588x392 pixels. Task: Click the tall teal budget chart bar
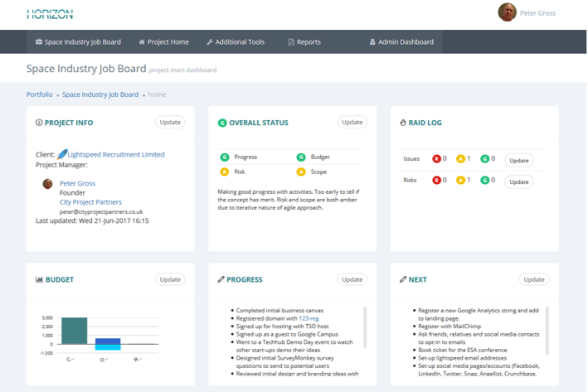pos(75,331)
